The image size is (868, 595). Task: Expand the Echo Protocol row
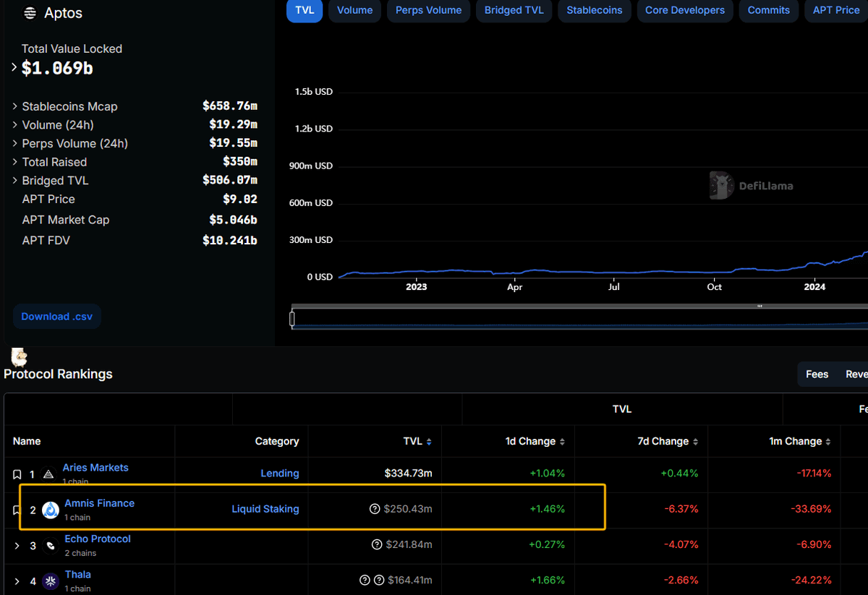pos(17,546)
